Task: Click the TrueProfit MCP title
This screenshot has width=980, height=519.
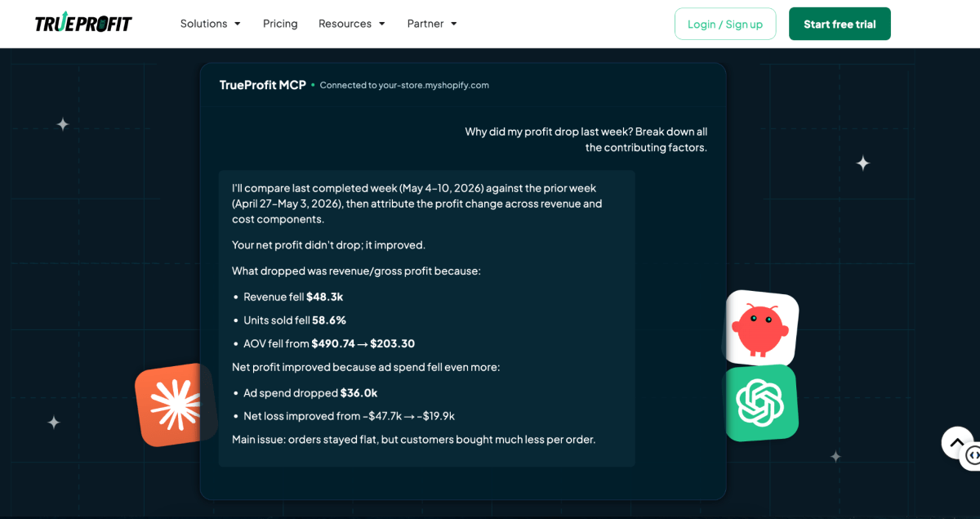Action: [x=263, y=85]
